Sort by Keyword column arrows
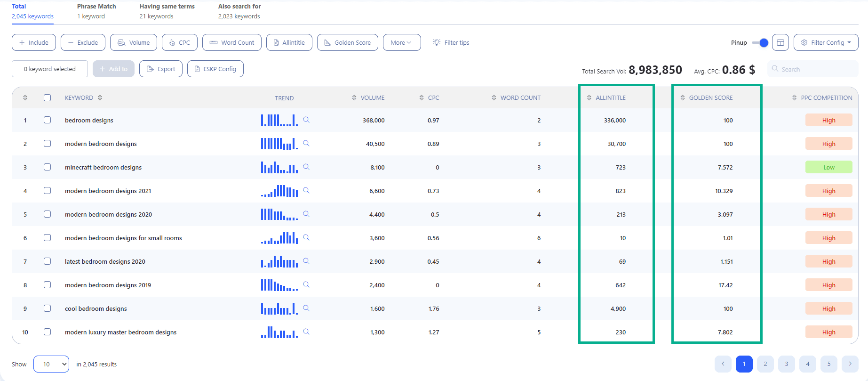868x381 pixels. [100, 97]
